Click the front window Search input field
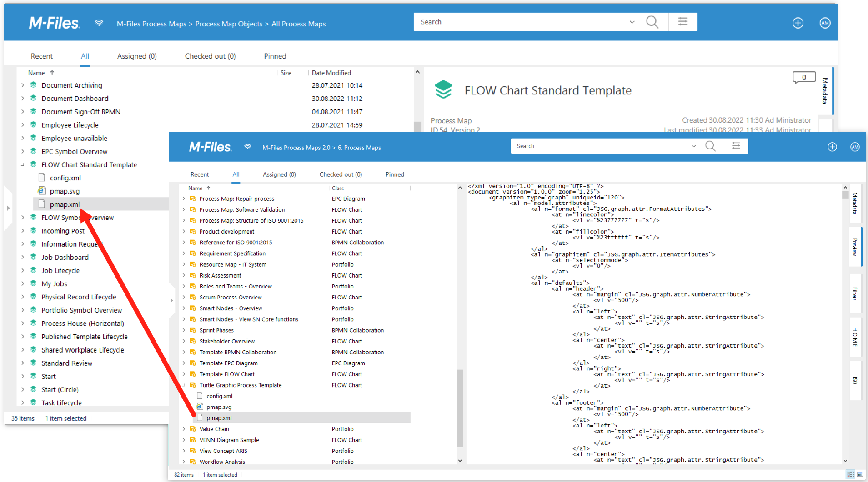868x482 pixels. 600,146
